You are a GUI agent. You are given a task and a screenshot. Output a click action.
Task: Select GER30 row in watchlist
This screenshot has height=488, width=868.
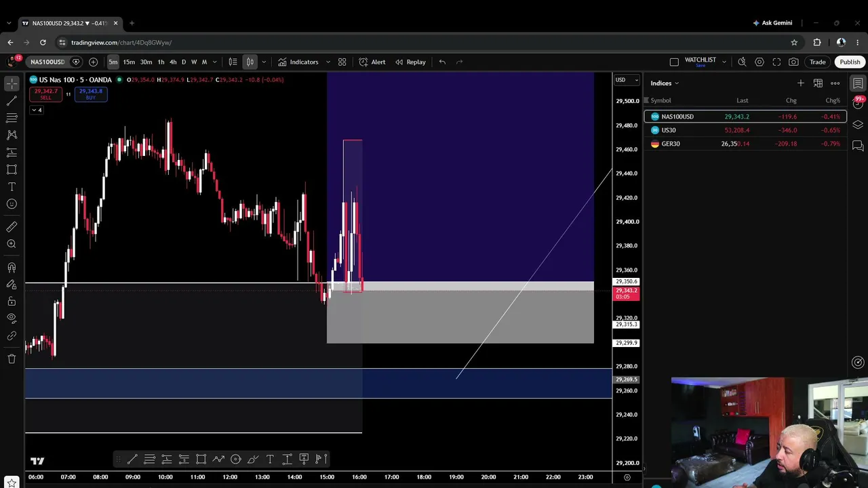[745, 144]
